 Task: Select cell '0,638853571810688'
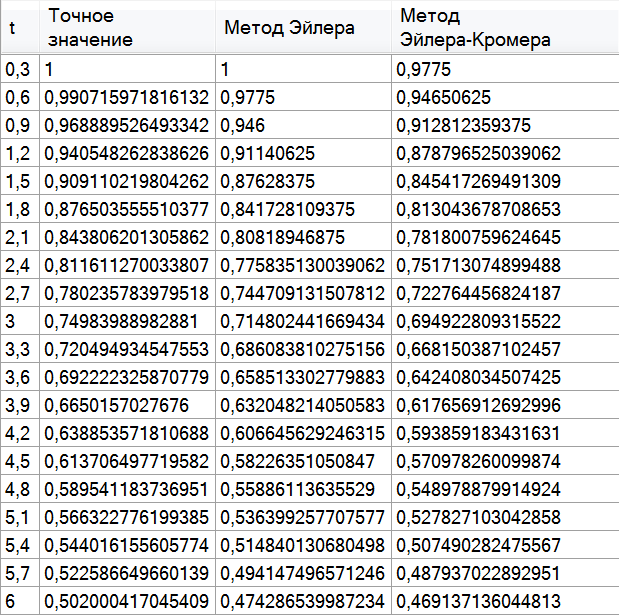coord(127,433)
